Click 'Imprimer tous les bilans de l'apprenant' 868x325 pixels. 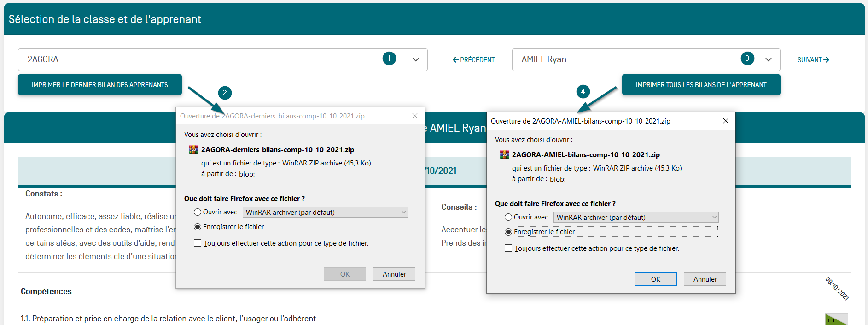point(701,85)
